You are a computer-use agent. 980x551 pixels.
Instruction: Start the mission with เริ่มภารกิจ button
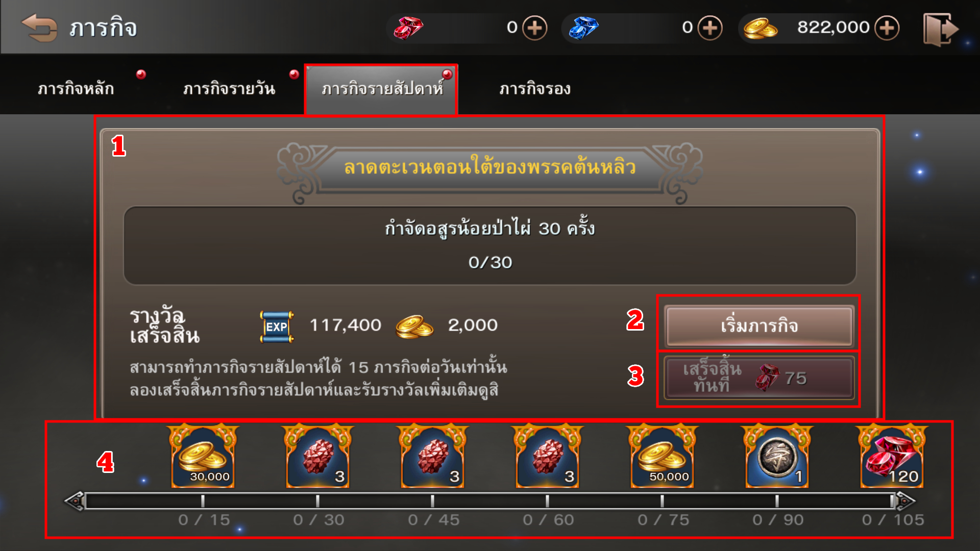tap(759, 325)
